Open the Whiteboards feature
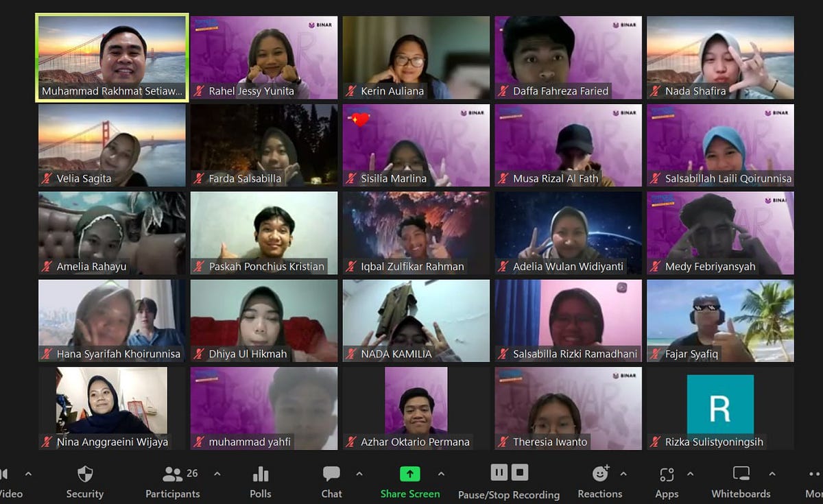 [x=741, y=473]
